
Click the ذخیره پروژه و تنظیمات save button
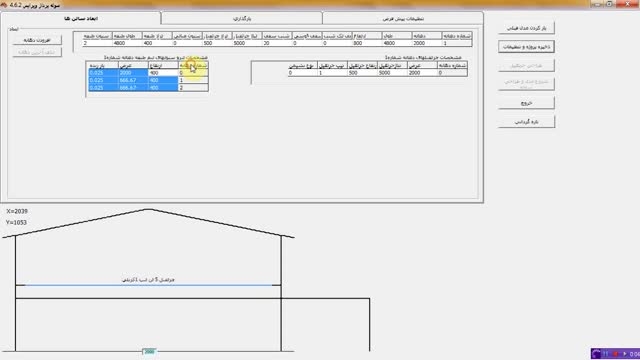526,47
